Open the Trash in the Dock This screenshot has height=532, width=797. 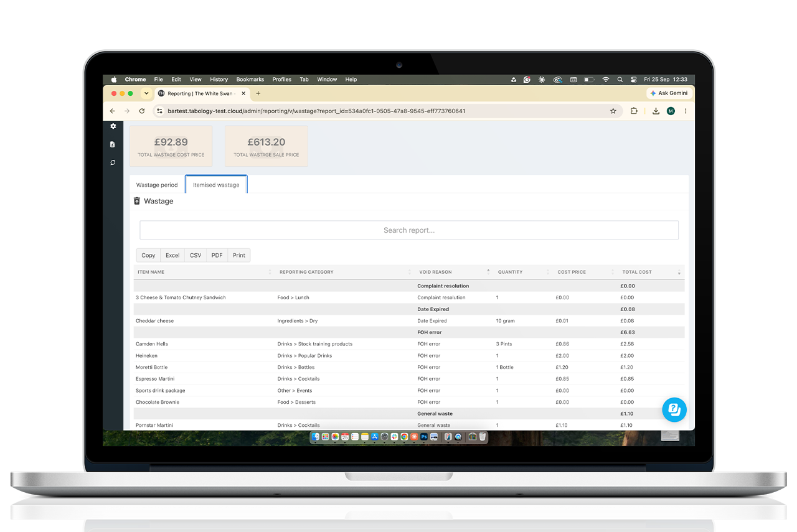pyautogui.click(x=483, y=437)
